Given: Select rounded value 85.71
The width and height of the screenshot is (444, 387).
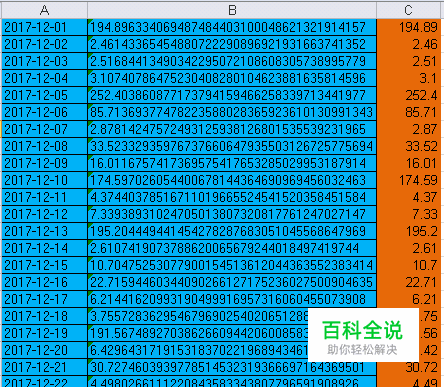Looking at the screenshot, I should pyautogui.click(x=408, y=112).
